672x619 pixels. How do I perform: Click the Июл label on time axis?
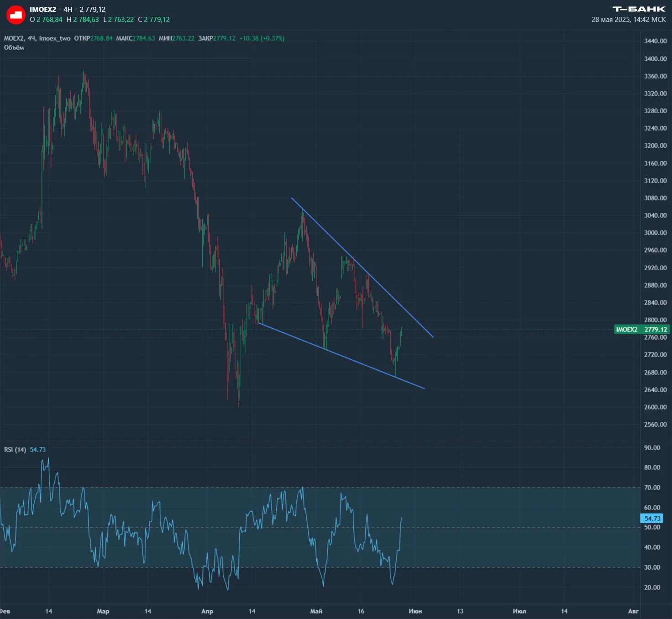(519, 611)
